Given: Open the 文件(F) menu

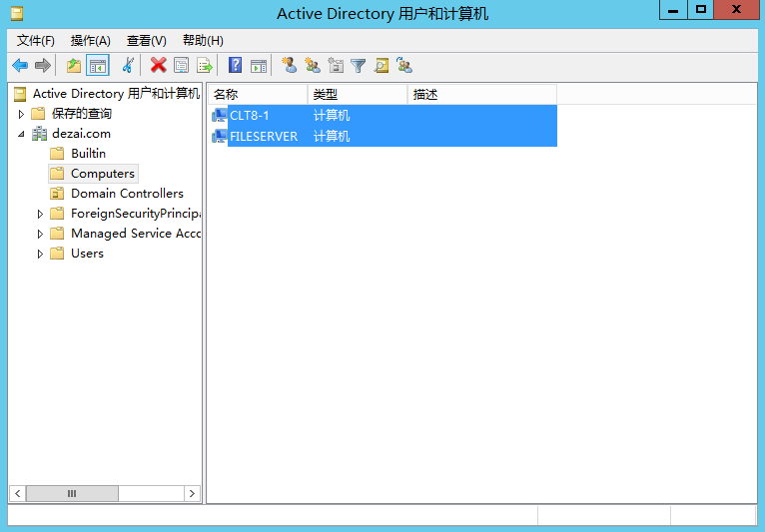Looking at the screenshot, I should pyautogui.click(x=36, y=41).
